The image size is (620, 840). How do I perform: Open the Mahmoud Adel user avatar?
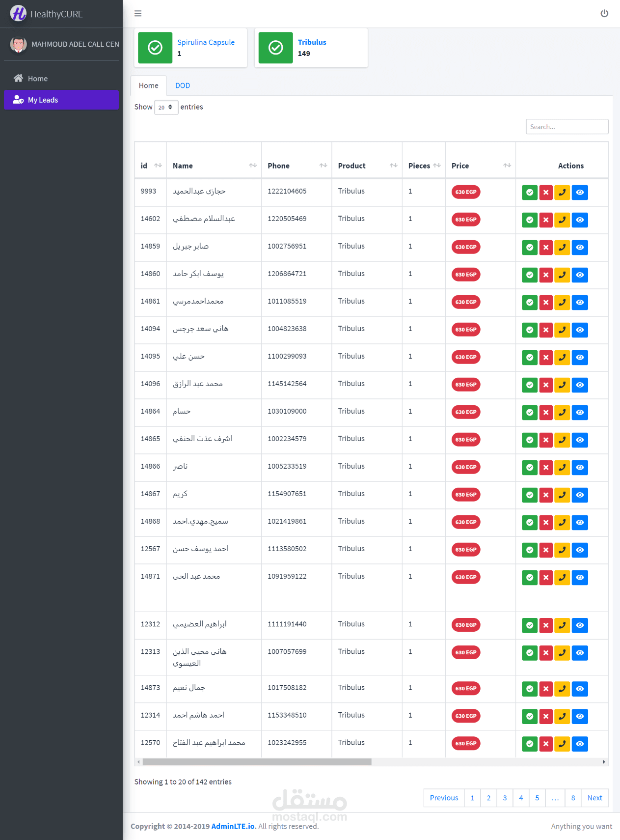point(19,44)
